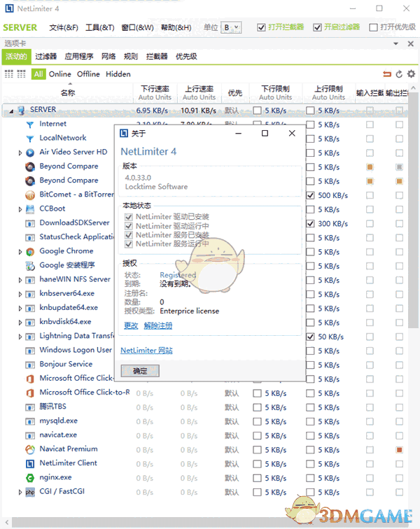The height and width of the screenshot is (529, 420).
Task: Switch to the 拦截器 tab
Action: [157, 57]
